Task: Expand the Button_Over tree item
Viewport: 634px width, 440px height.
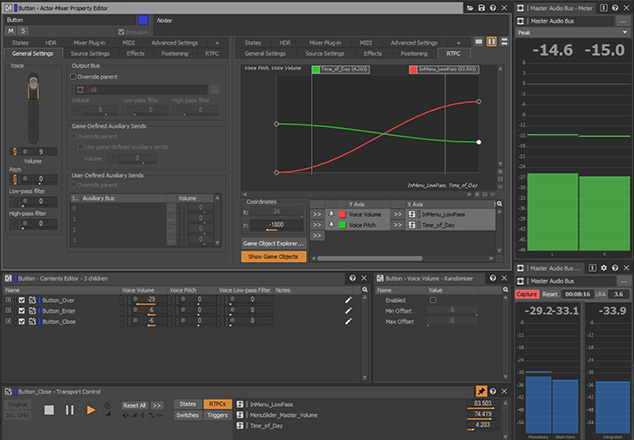Action: tap(10, 300)
